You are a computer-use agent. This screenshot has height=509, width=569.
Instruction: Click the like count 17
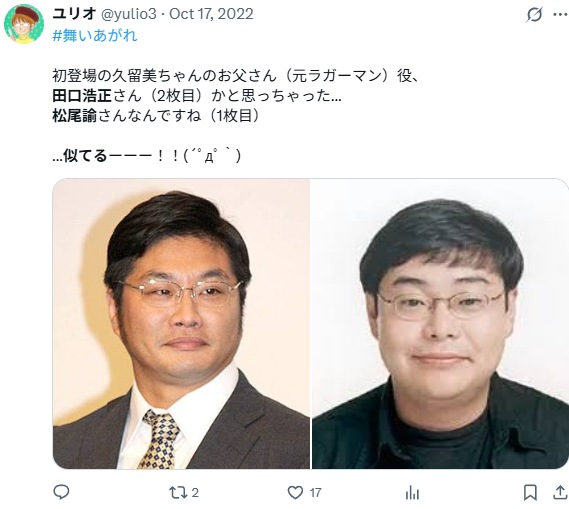pyautogui.click(x=315, y=493)
